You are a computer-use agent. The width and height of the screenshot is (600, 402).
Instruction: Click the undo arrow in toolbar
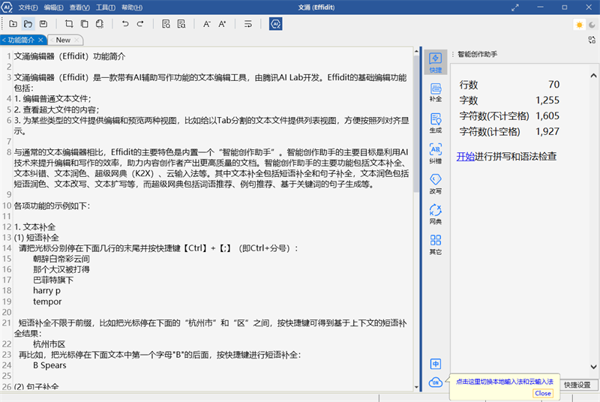pyautogui.click(x=125, y=22)
